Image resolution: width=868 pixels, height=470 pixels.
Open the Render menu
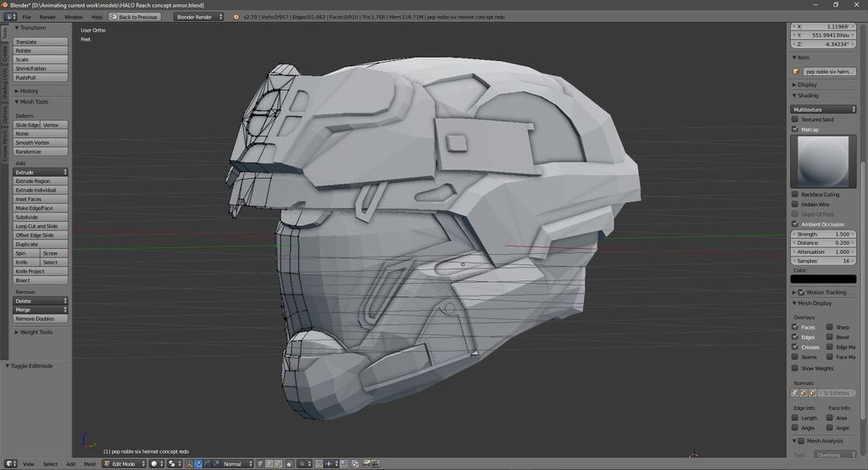click(48, 17)
